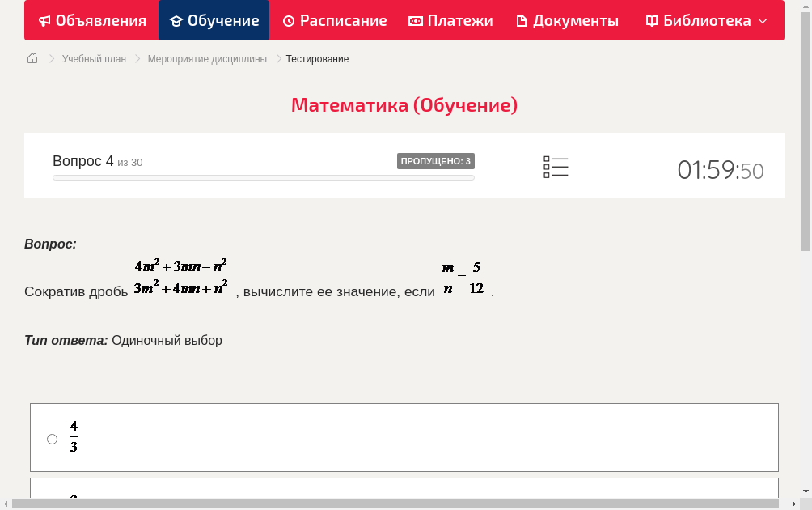Click the payment card icon for Платежи
The width and height of the screenshot is (812, 510).
pos(416,20)
